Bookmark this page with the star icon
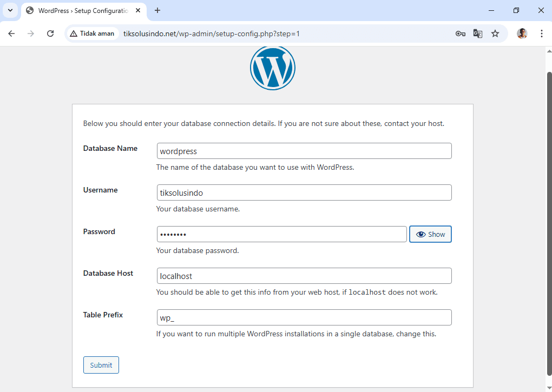552x392 pixels. pos(495,34)
